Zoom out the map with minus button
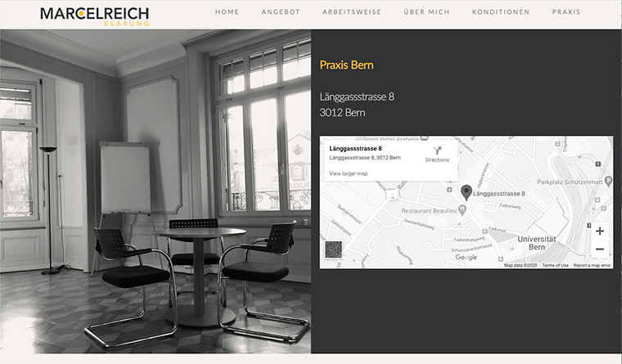 click(600, 249)
